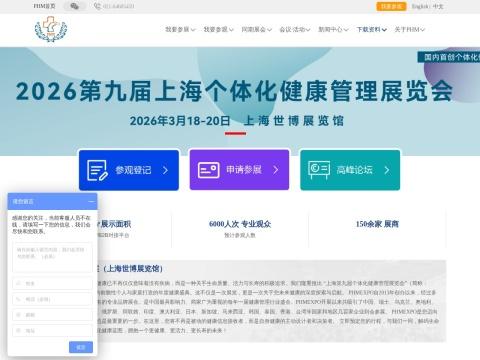Click the 6000人次 专业观众 statistic
480x360 pixels.
240,224
